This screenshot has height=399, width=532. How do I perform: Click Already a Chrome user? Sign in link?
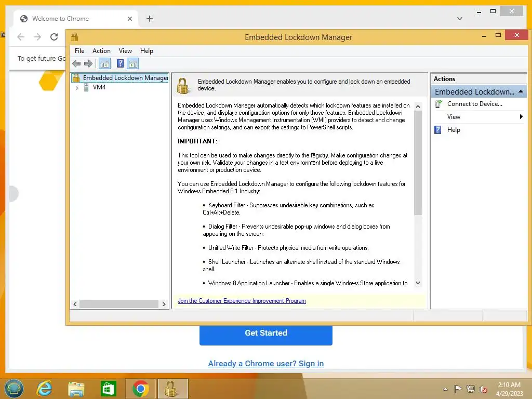click(265, 363)
